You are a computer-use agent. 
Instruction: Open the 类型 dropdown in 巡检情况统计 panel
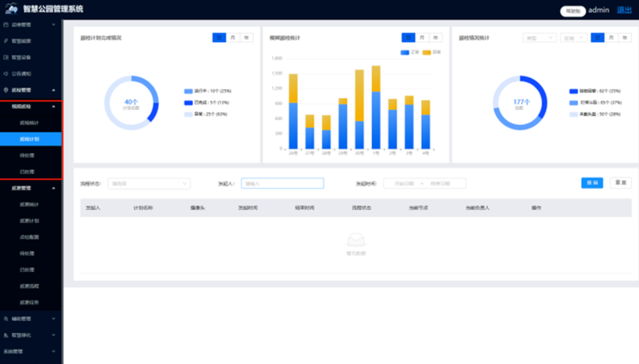[x=539, y=38]
